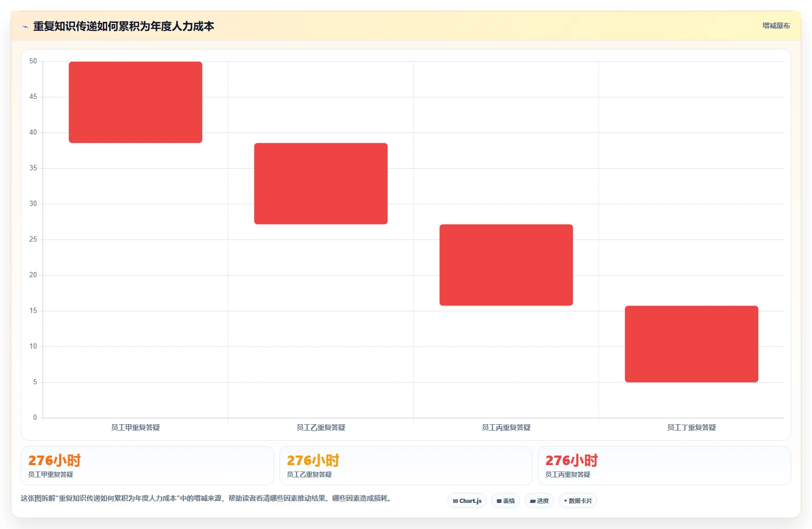812x529 pixels.
Task: Click the 员工甲重复答疑 caption in data card
Action: pyautogui.click(x=51, y=475)
